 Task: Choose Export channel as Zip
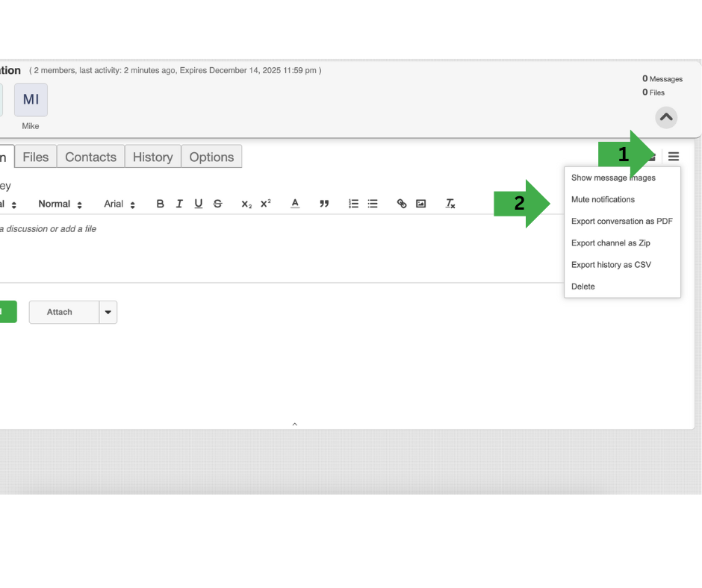[622, 243]
